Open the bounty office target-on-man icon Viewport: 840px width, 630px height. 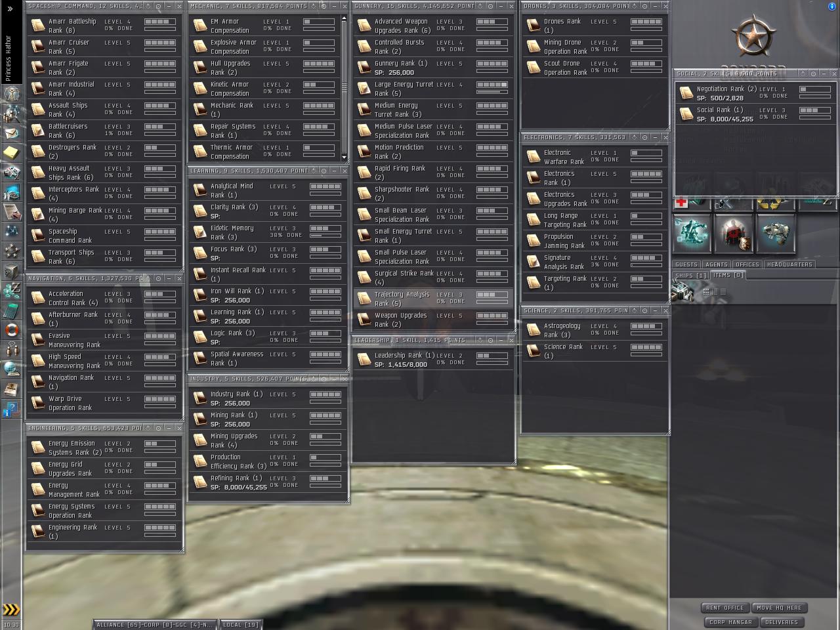734,233
